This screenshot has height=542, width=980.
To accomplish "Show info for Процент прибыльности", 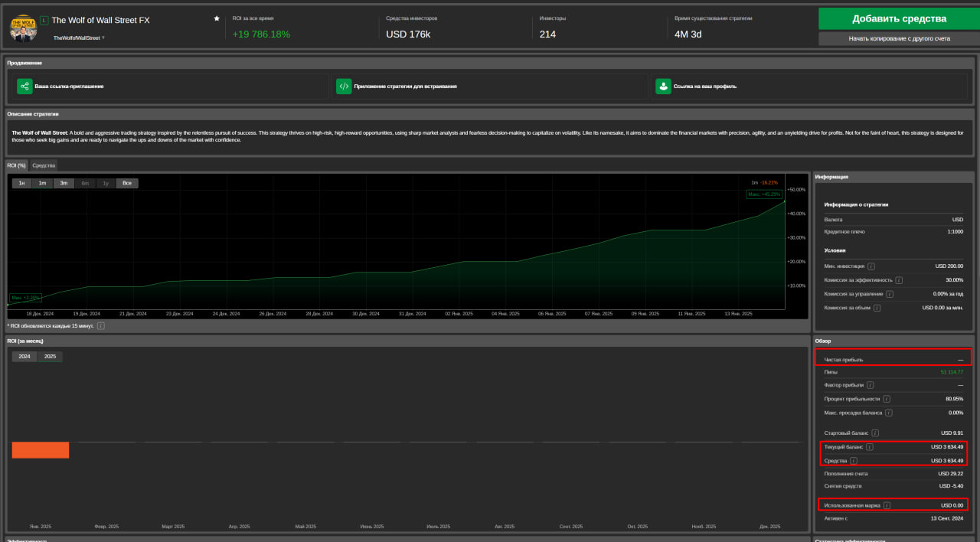I will coord(887,399).
